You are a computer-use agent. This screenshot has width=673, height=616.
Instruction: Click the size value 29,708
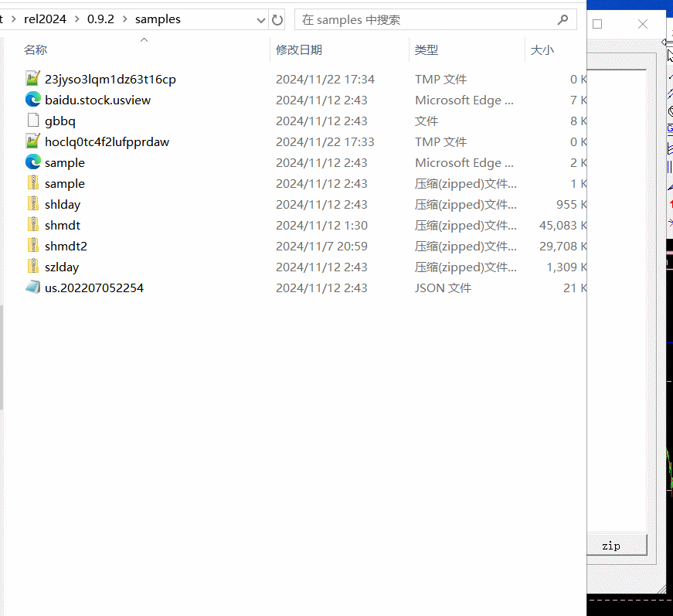tap(558, 247)
